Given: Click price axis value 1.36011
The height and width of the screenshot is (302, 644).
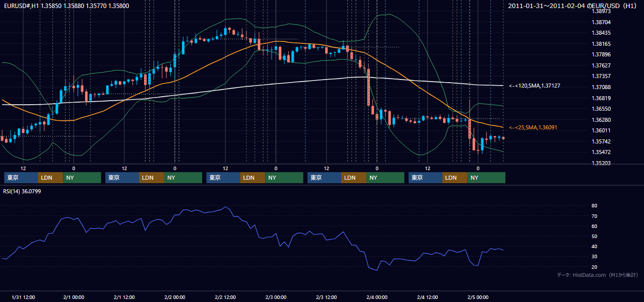Looking at the screenshot, I should click(x=601, y=130).
